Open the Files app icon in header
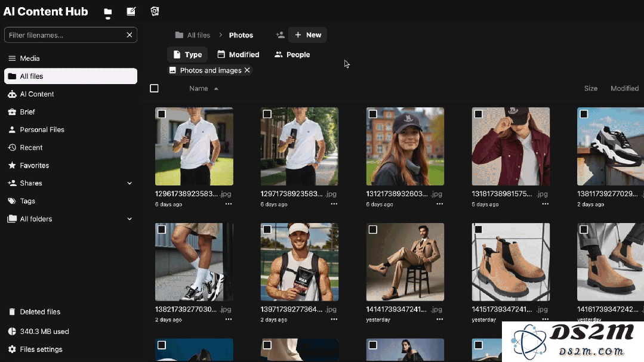This screenshot has height=362, width=644. pyautogui.click(x=107, y=12)
